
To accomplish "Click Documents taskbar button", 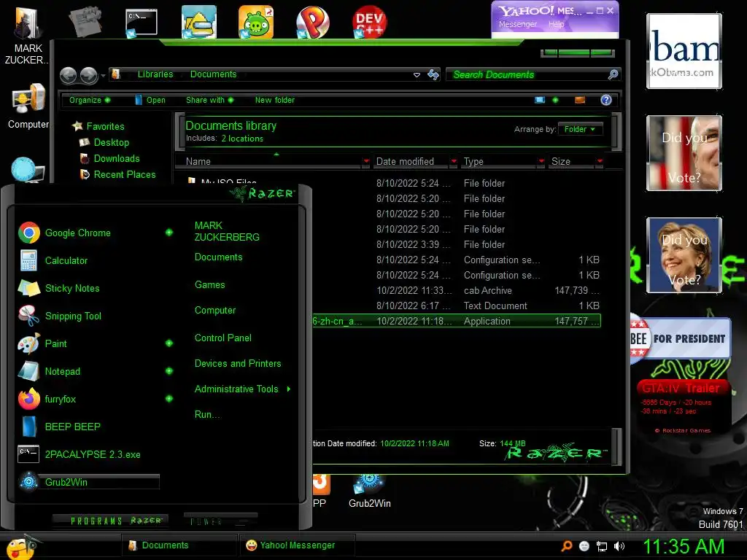I will click(179, 545).
